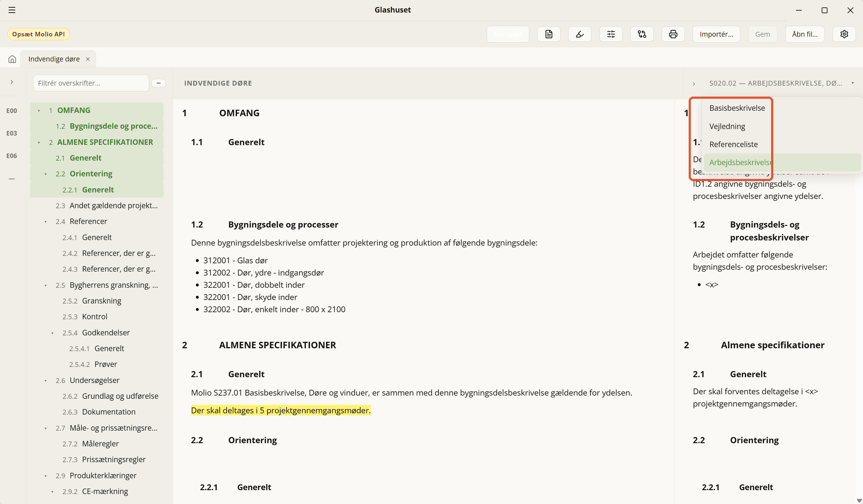863x504 pixels.
Task: Select E03 in the left sidebar
Action: point(12,133)
